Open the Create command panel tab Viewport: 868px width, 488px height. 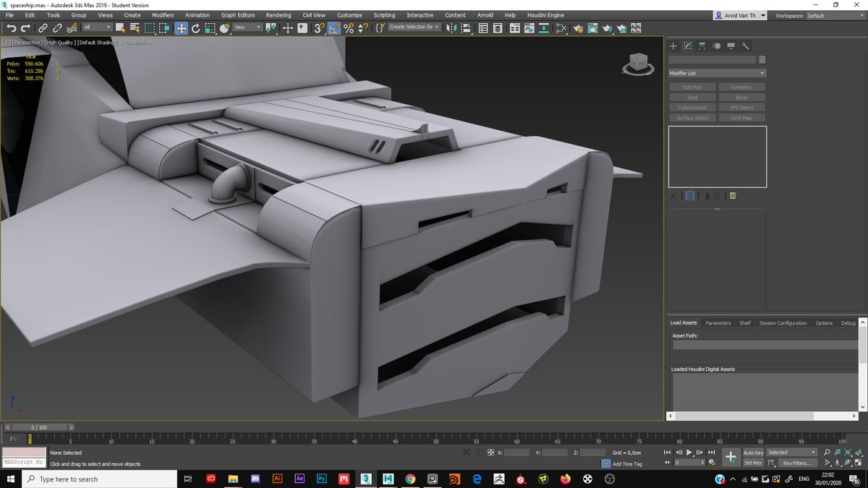[673, 46]
